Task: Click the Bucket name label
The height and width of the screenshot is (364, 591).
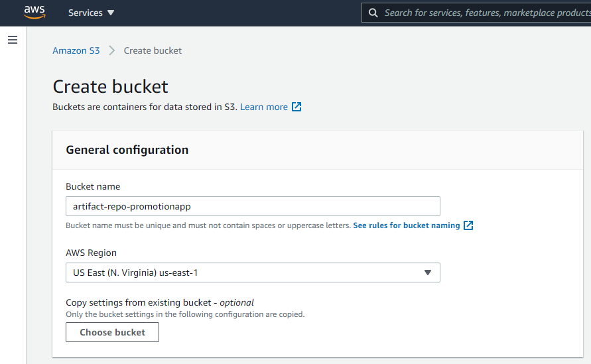Action: (93, 186)
